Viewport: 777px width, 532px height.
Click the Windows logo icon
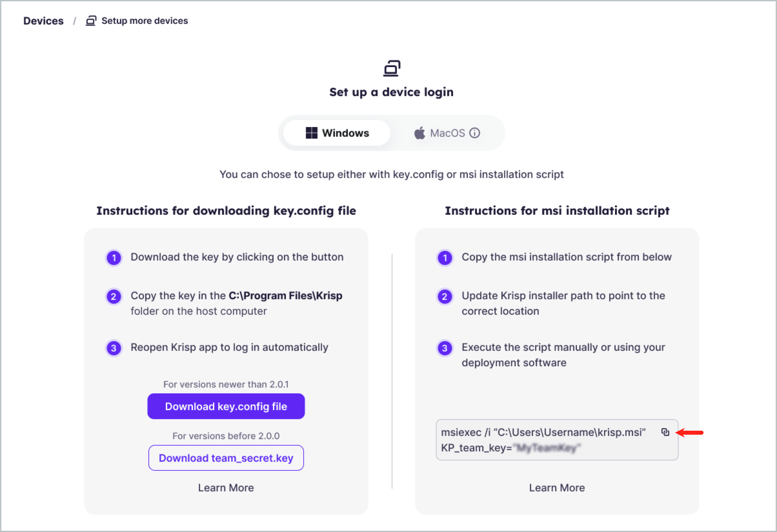coord(311,133)
